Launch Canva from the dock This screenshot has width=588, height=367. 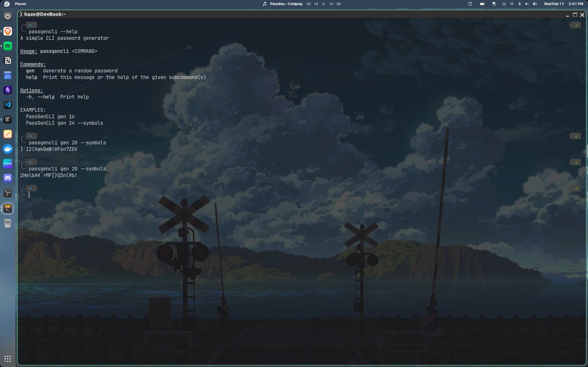[x=8, y=163]
